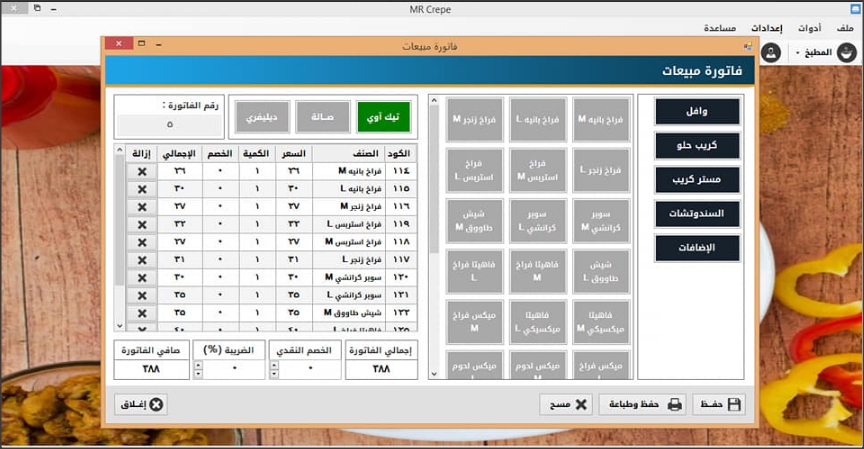Increase the tax (الضريبة) value with up arrow

[x=197, y=364]
